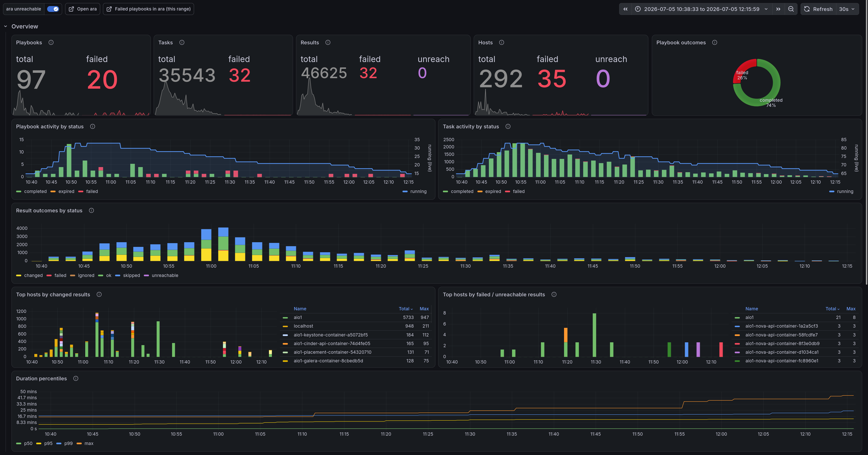
Task: Sort changed results table by Max column
Action: [424, 309]
